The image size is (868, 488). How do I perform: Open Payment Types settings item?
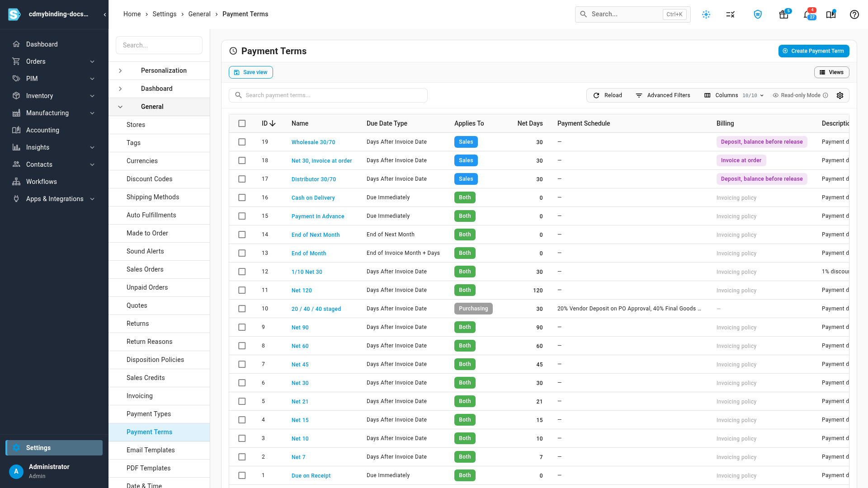[x=159, y=414]
